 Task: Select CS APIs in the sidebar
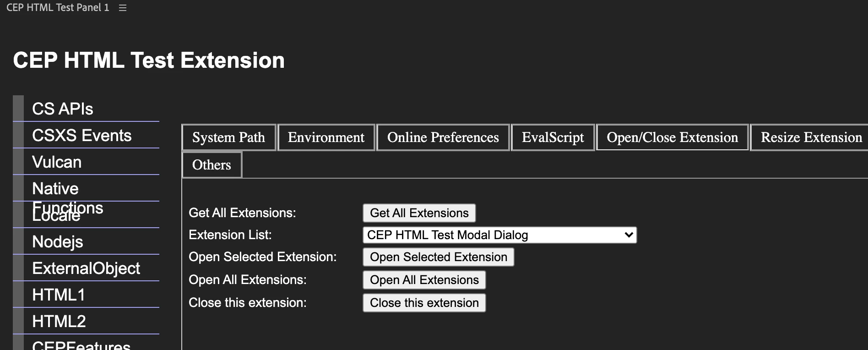pos(86,109)
